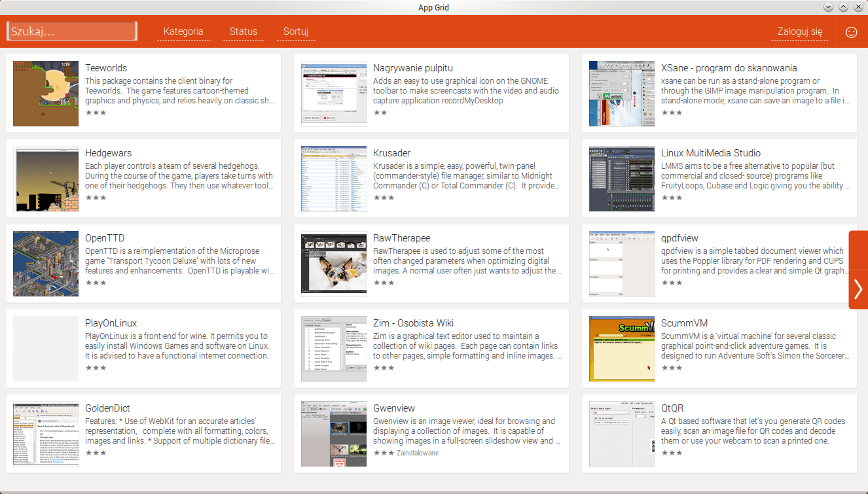868x494 pixels.
Task: Open the ScummVM screenshot thumbnail
Action: (622, 349)
